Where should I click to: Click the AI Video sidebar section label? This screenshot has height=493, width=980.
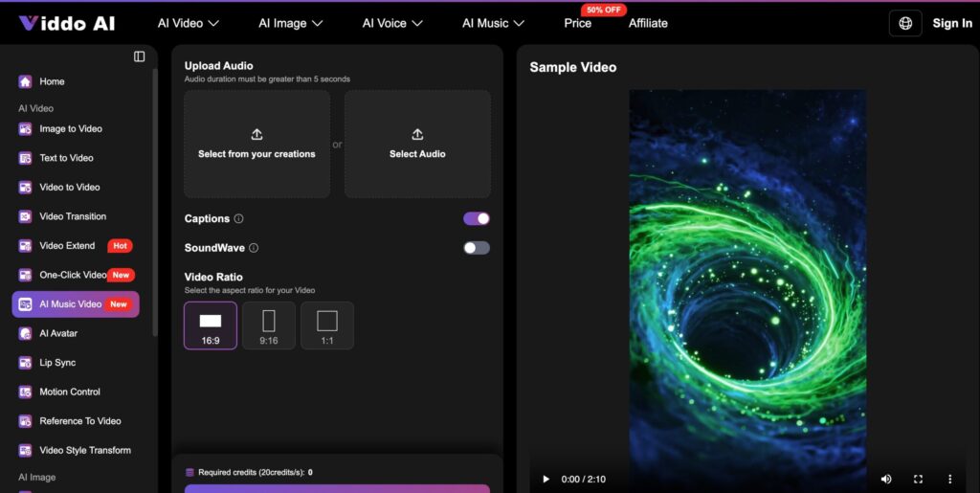tap(35, 108)
